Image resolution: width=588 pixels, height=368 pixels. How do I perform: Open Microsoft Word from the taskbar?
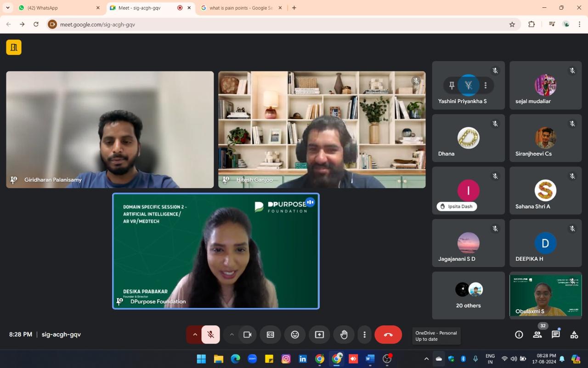(370, 359)
